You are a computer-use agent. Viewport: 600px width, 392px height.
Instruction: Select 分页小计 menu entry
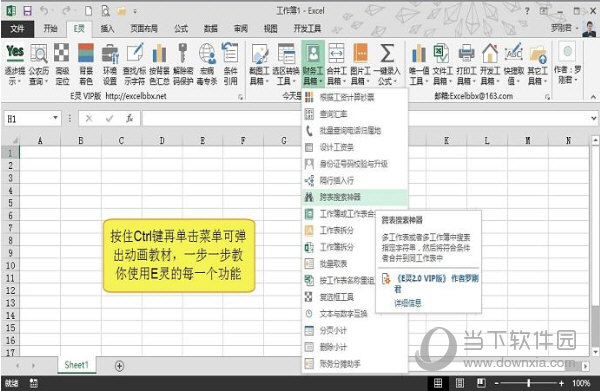click(x=355, y=330)
